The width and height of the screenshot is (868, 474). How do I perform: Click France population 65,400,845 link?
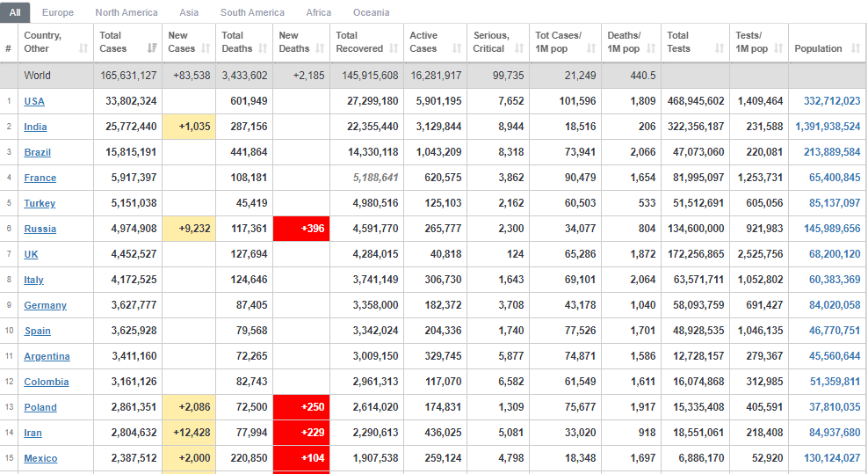point(835,178)
